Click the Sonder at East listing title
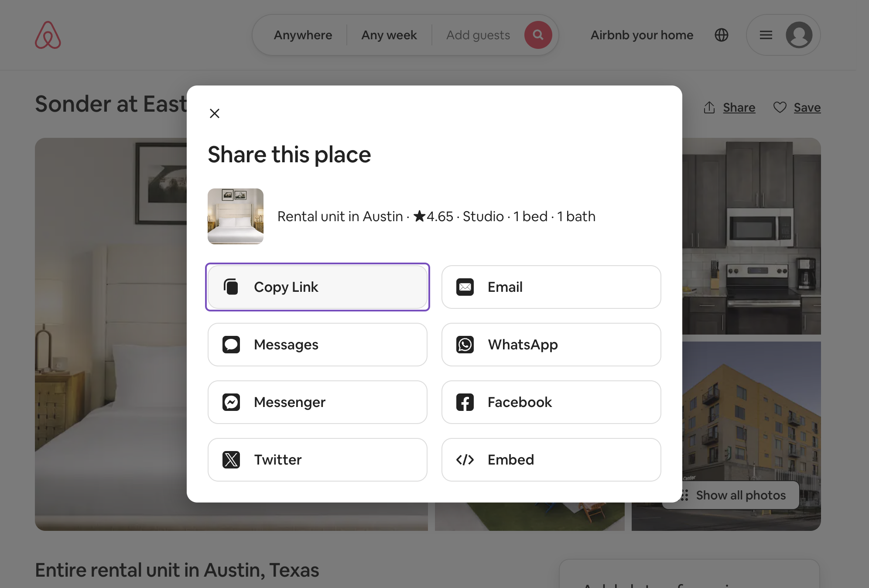The image size is (869, 588). [x=111, y=104]
